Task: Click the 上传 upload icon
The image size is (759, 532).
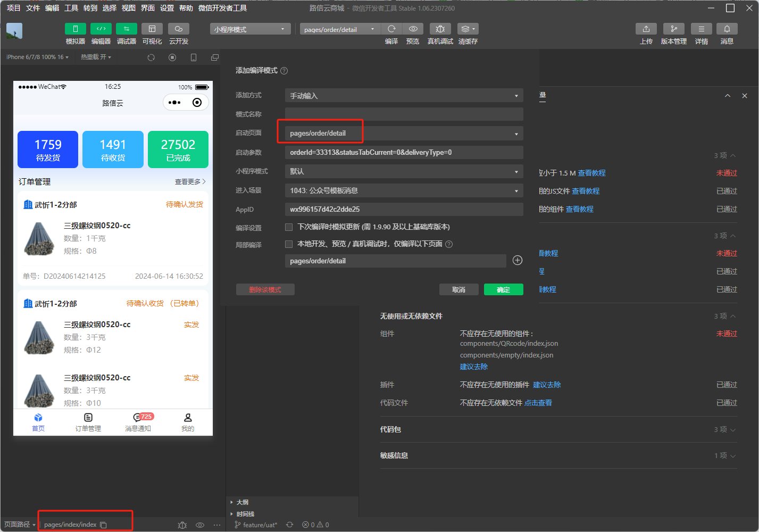Action: tap(646, 29)
